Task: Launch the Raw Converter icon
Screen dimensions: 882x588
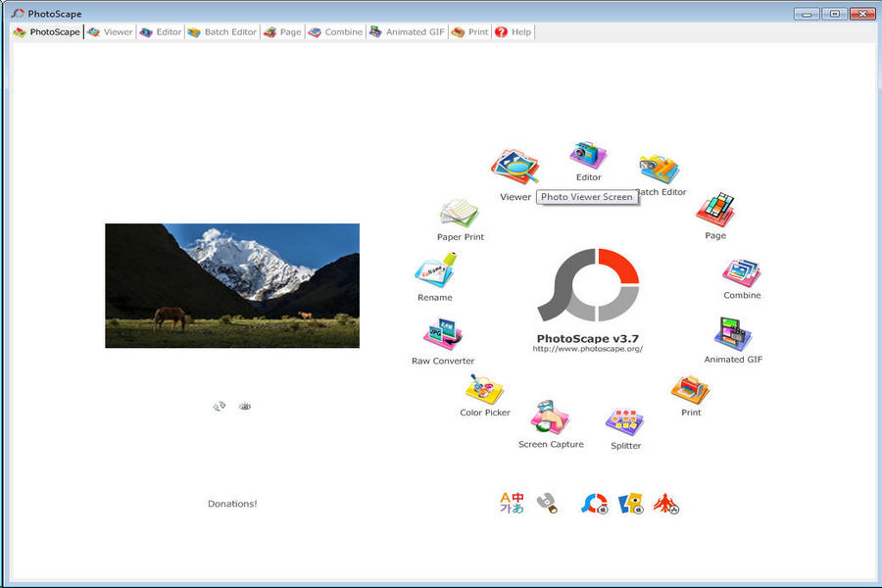Action: coord(443,334)
